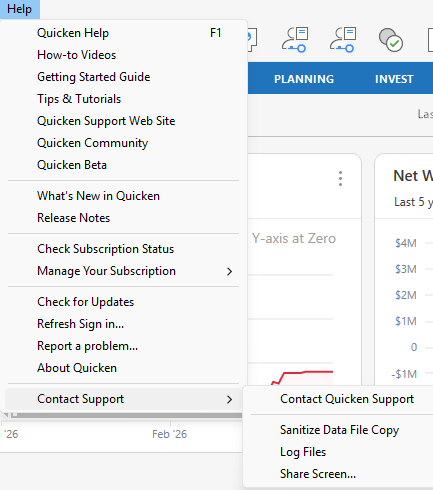Switch to the PLANNING tab

(304, 79)
